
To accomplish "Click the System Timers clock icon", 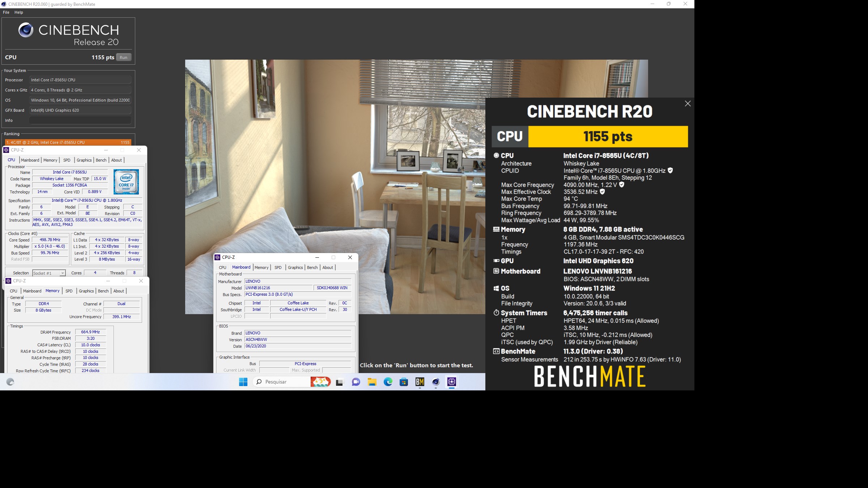I will point(496,313).
